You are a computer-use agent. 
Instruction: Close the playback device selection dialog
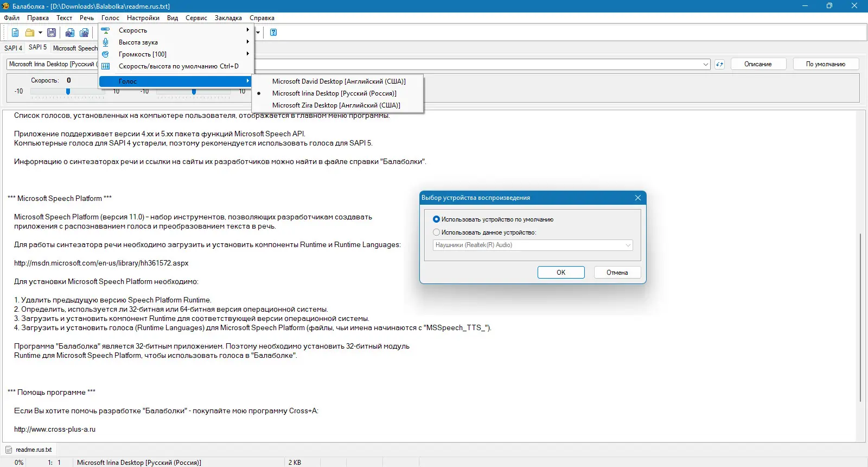point(638,198)
